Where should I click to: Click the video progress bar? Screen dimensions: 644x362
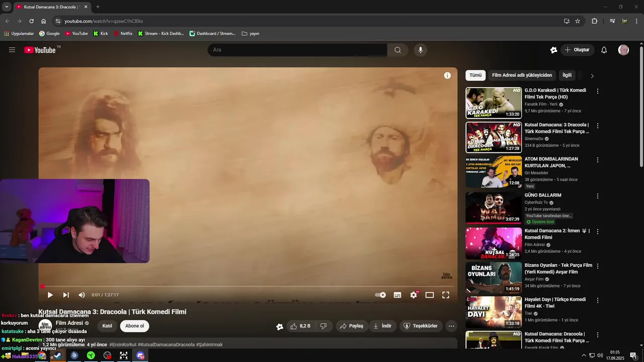click(x=248, y=287)
